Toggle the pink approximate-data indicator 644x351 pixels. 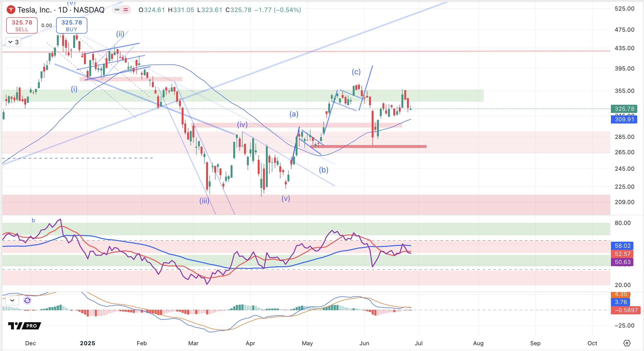click(x=126, y=10)
